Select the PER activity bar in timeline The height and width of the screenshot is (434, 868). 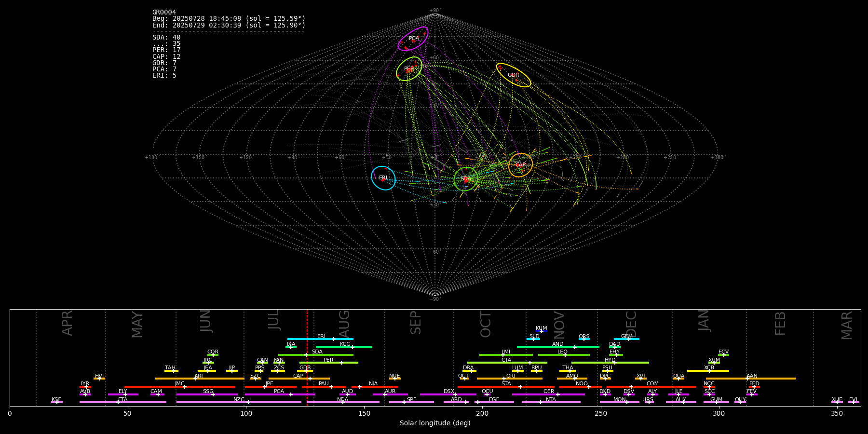coord(329,363)
